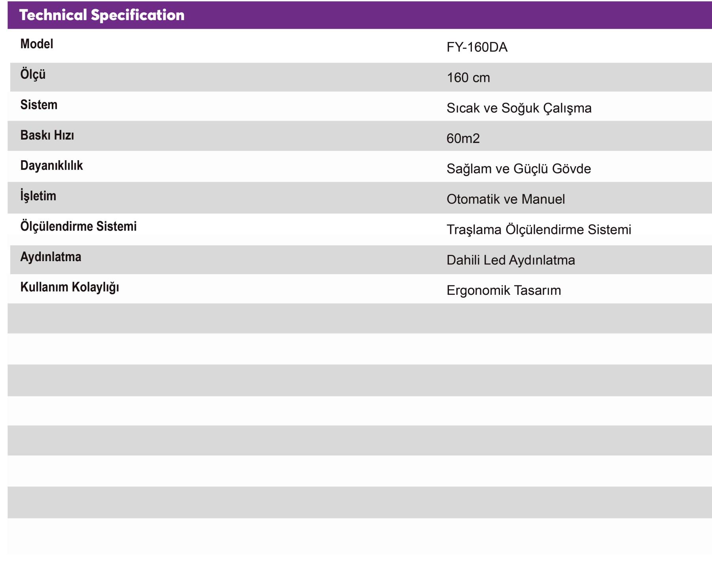Click the 160 cm value
The height and width of the screenshot is (588, 712).
468,78
